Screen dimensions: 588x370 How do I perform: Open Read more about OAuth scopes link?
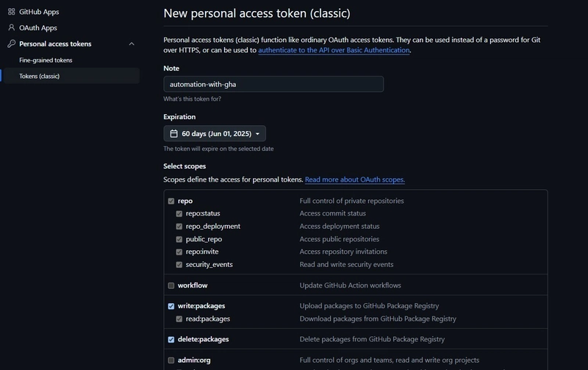click(355, 179)
